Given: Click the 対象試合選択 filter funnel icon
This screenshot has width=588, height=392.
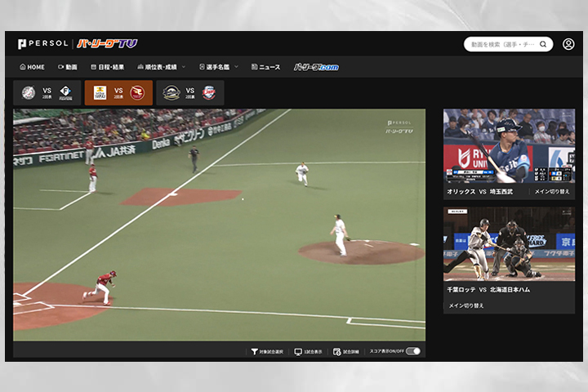Looking at the screenshot, I should tap(254, 351).
